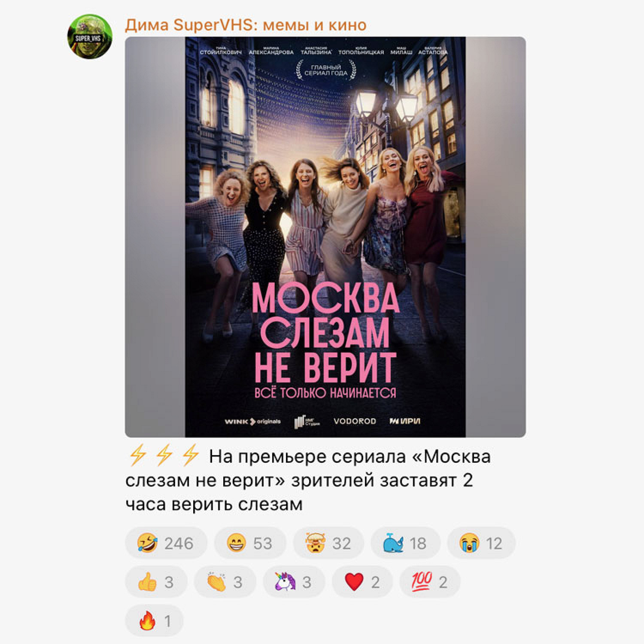The width and height of the screenshot is (644, 644).
Task: Add the grinning face reaction with 53
Action: point(250,543)
